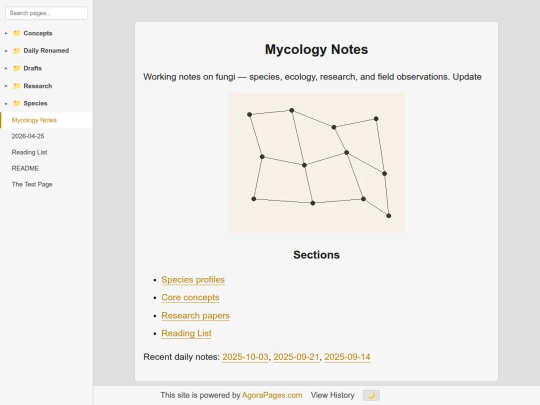Viewport: 540px width, 405px height.
Task: Click the Research folder icon
Action: [x=17, y=86]
